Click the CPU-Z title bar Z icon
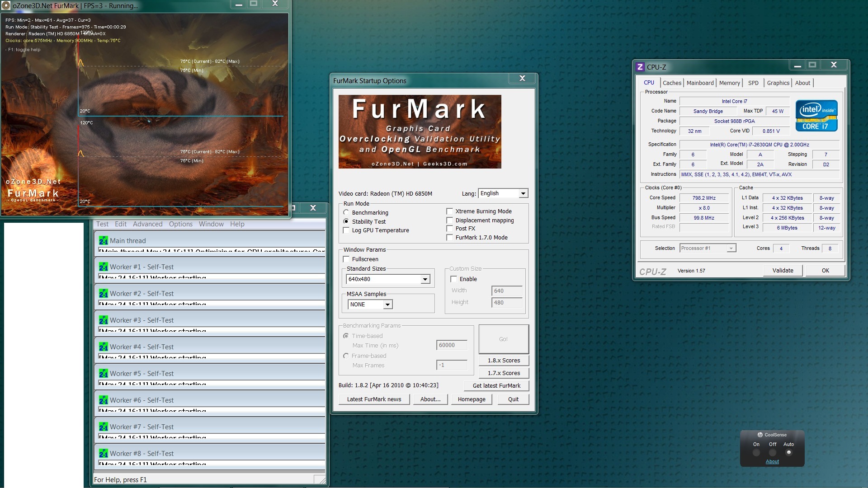Image resolution: width=868 pixels, height=488 pixels. coord(640,67)
